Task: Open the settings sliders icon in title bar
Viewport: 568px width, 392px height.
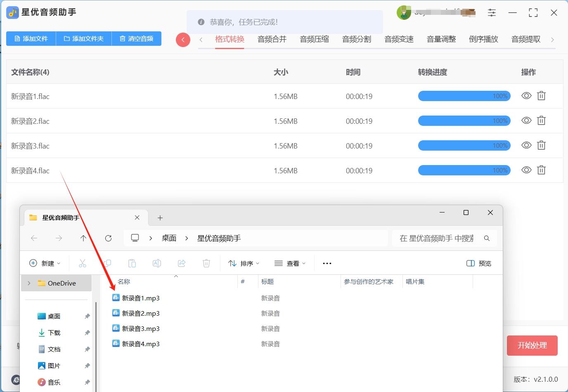Action: (x=492, y=13)
